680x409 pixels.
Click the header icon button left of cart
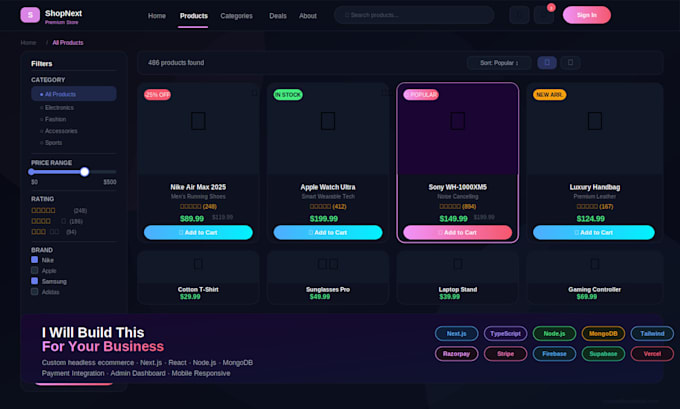coord(519,15)
